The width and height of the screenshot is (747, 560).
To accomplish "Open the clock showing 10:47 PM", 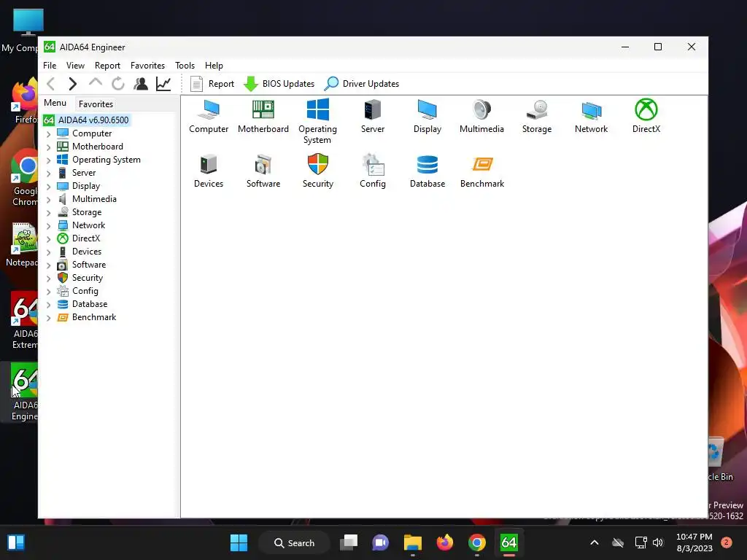I will click(694, 542).
